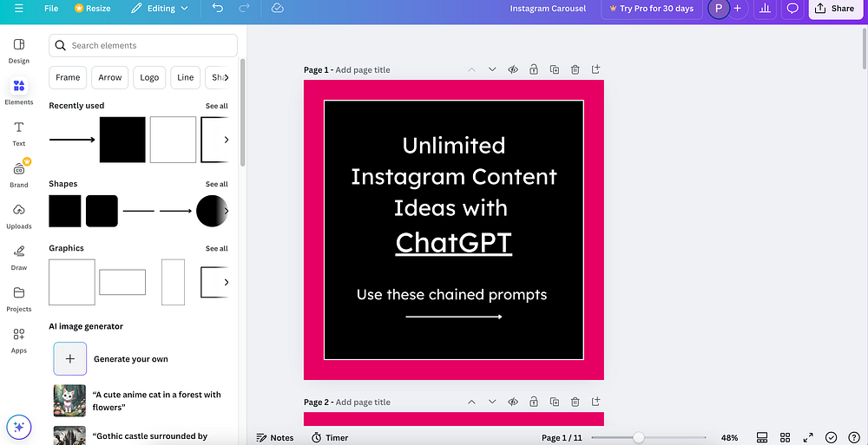Viewport: 868px width, 445px height.
Task: Undo the last action
Action: click(218, 9)
